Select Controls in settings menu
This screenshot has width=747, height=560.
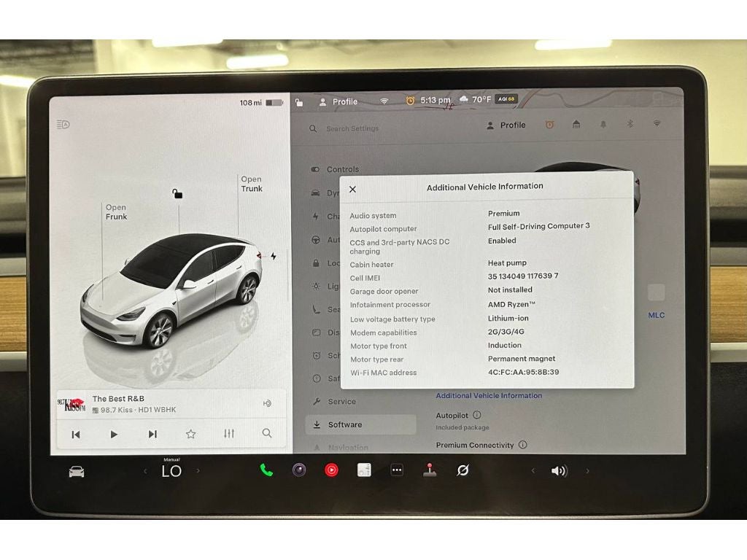coord(335,169)
